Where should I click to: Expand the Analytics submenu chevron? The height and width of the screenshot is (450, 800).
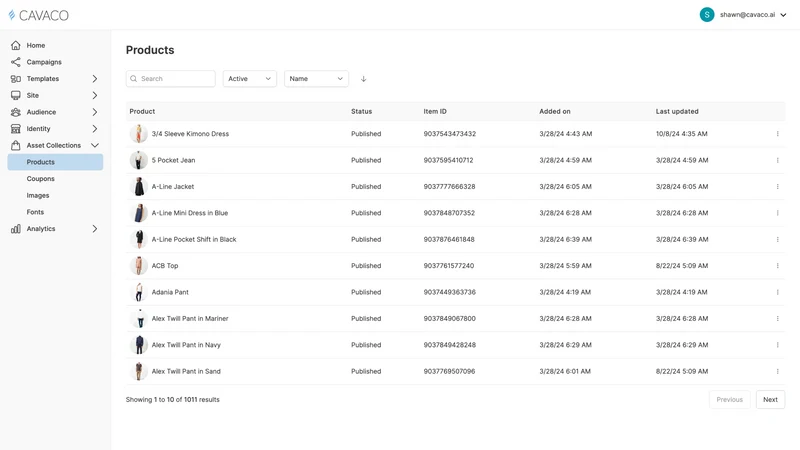coord(94,229)
